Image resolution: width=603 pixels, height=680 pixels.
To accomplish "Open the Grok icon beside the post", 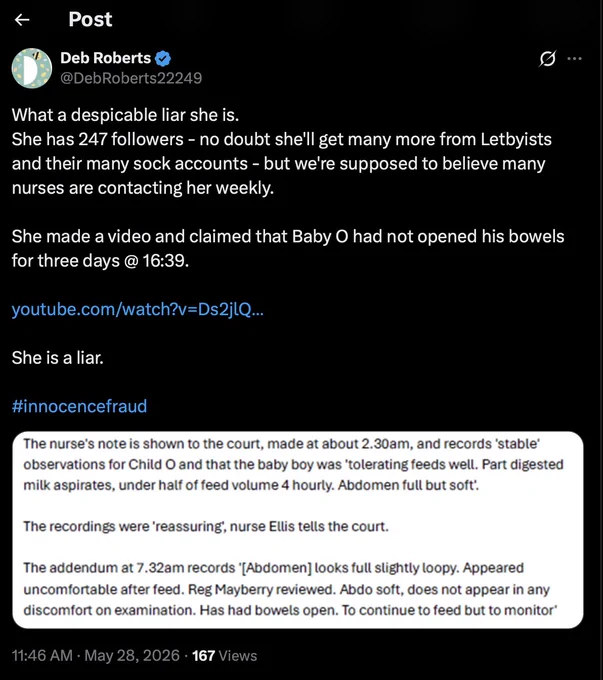I will pos(547,59).
